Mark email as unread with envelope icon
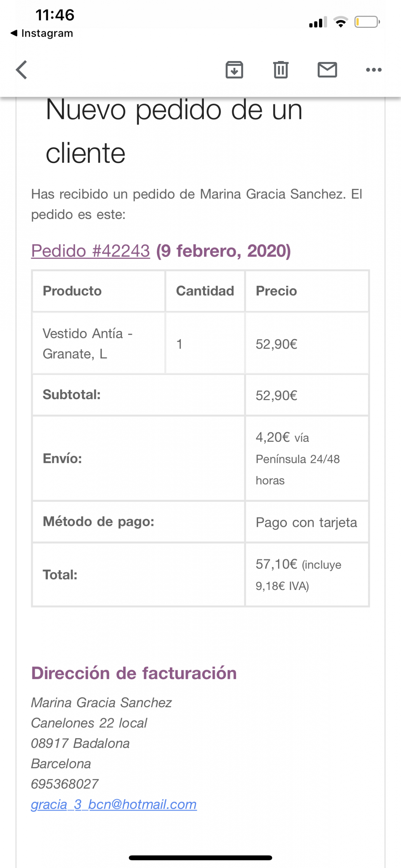 click(327, 70)
